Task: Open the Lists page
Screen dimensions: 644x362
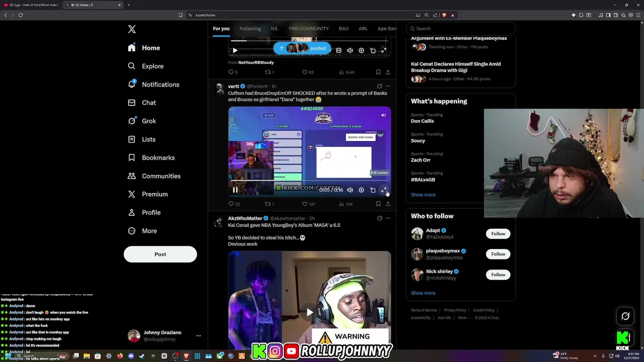Action: click(141, 139)
